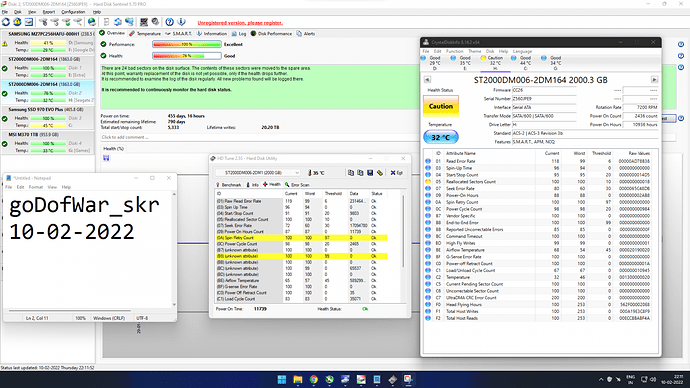Click the gear configuration toolbar icon
The width and height of the screenshot is (690, 388).
(x=155, y=22)
